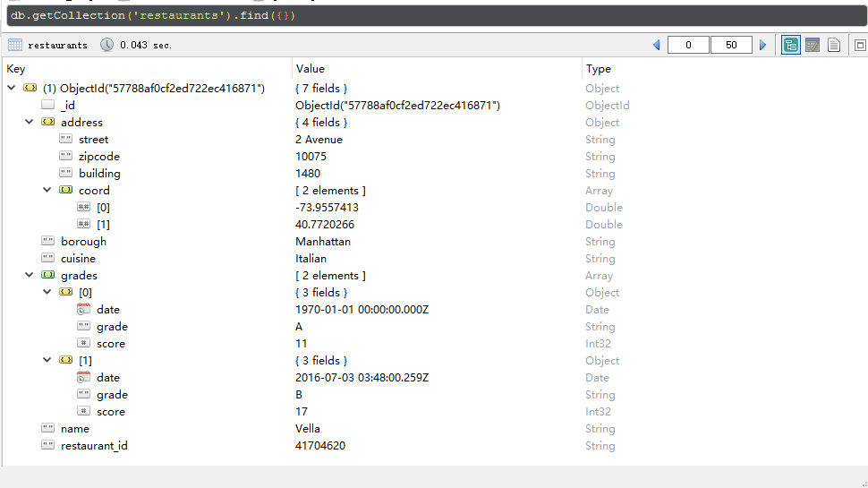
Task: Click the array icon beside grades
Action: [x=48, y=275]
